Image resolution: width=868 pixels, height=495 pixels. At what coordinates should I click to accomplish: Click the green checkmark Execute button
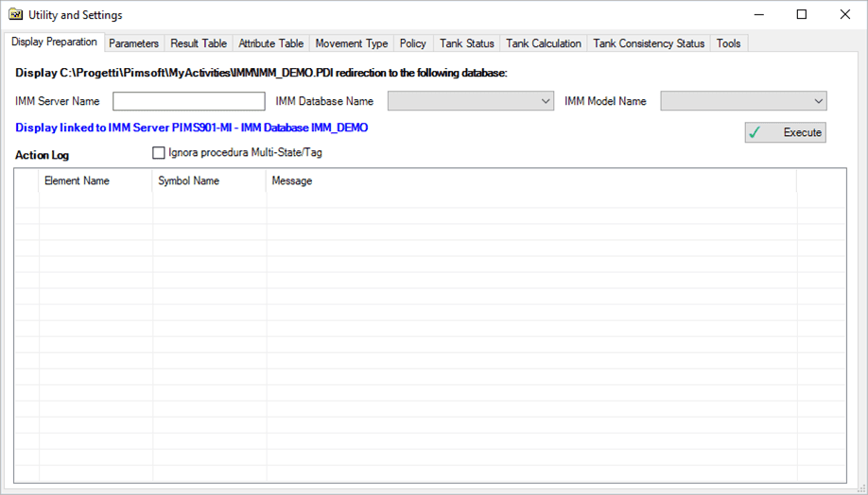tap(785, 132)
